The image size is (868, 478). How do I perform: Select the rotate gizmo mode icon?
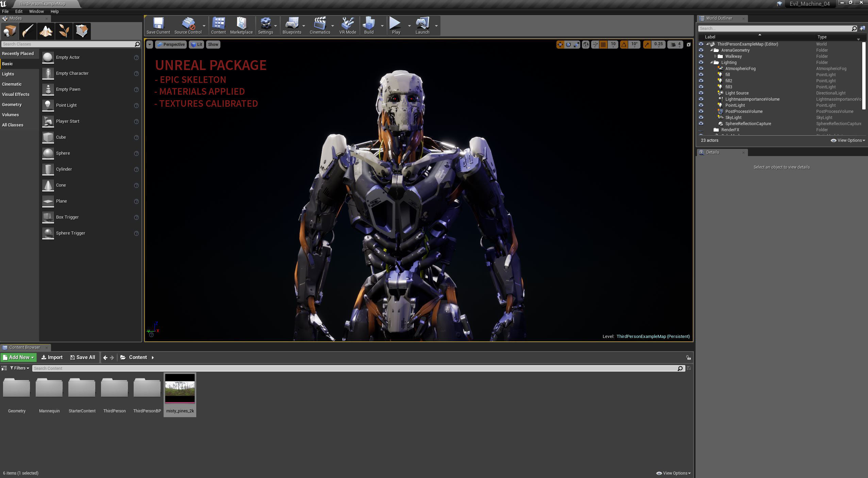pyautogui.click(x=568, y=45)
